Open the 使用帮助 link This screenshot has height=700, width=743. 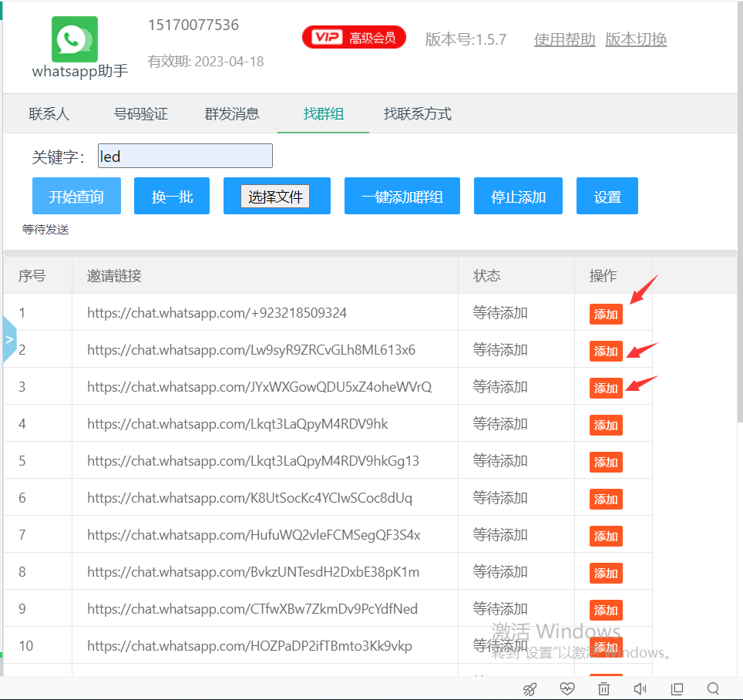pyautogui.click(x=564, y=39)
